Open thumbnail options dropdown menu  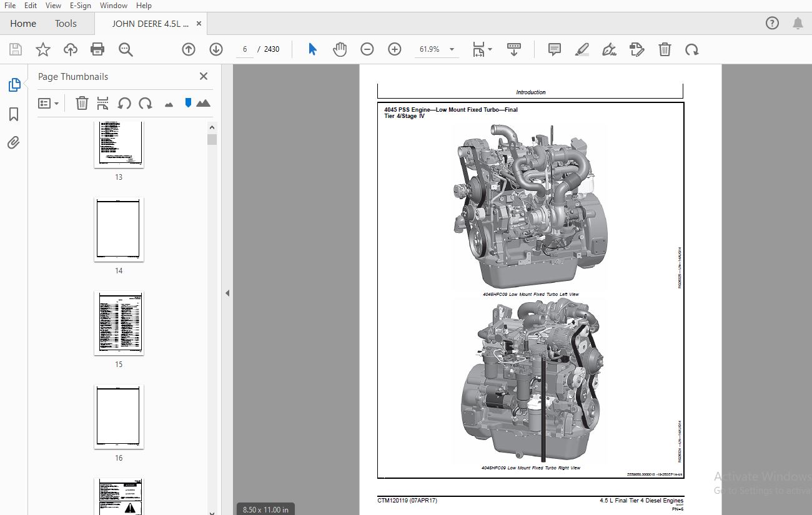49,104
